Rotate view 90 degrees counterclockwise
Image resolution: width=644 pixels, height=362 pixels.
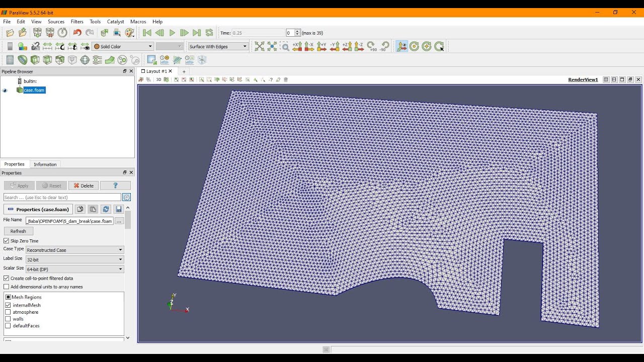[x=384, y=46]
